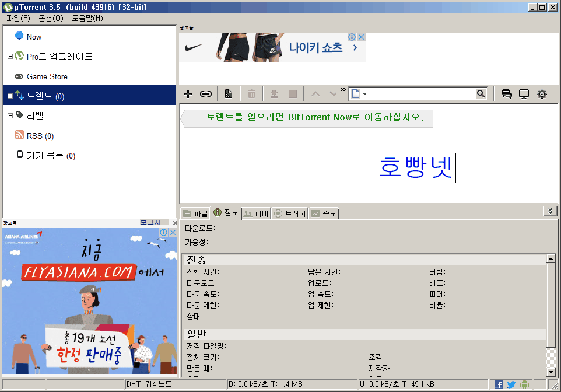
Task: Open Preferences gear icon
Action: click(542, 94)
